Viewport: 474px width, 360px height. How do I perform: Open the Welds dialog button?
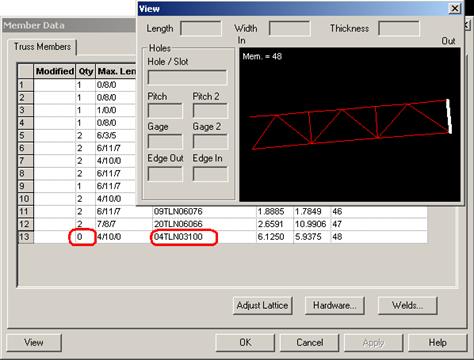407,305
